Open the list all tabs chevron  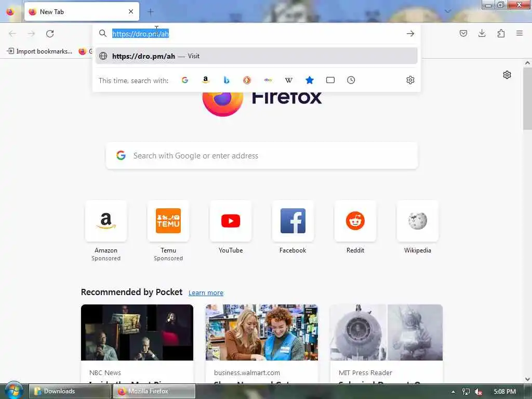coord(448,11)
